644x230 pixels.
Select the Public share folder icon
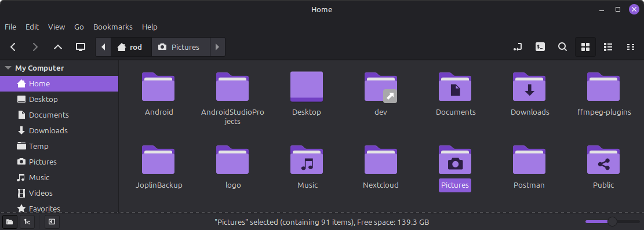coord(604,160)
